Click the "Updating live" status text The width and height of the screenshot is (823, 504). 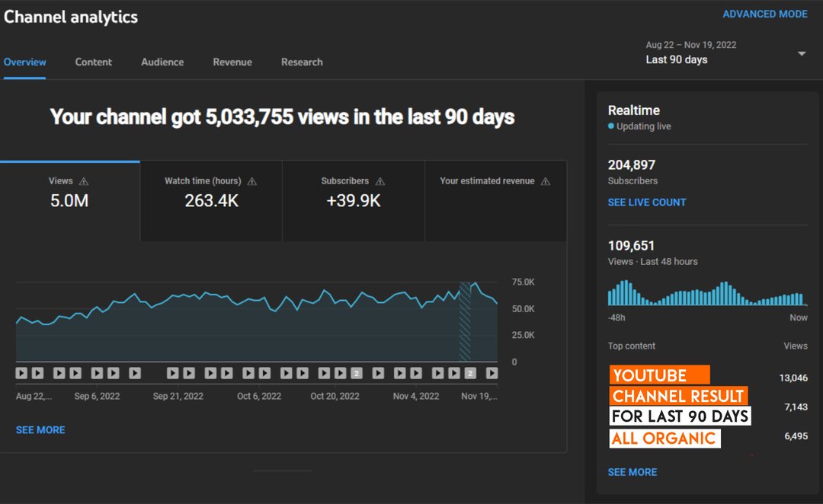click(x=643, y=126)
